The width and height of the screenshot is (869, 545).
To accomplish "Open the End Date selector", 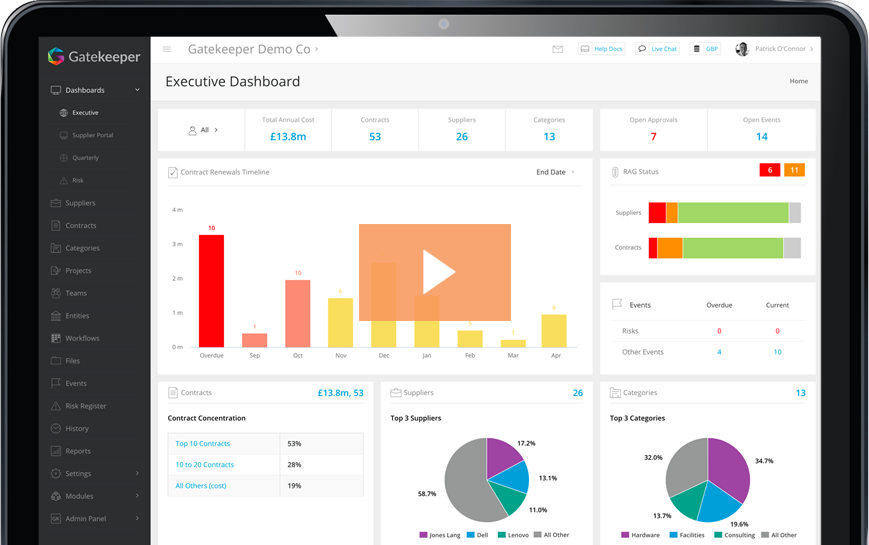I will point(555,172).
